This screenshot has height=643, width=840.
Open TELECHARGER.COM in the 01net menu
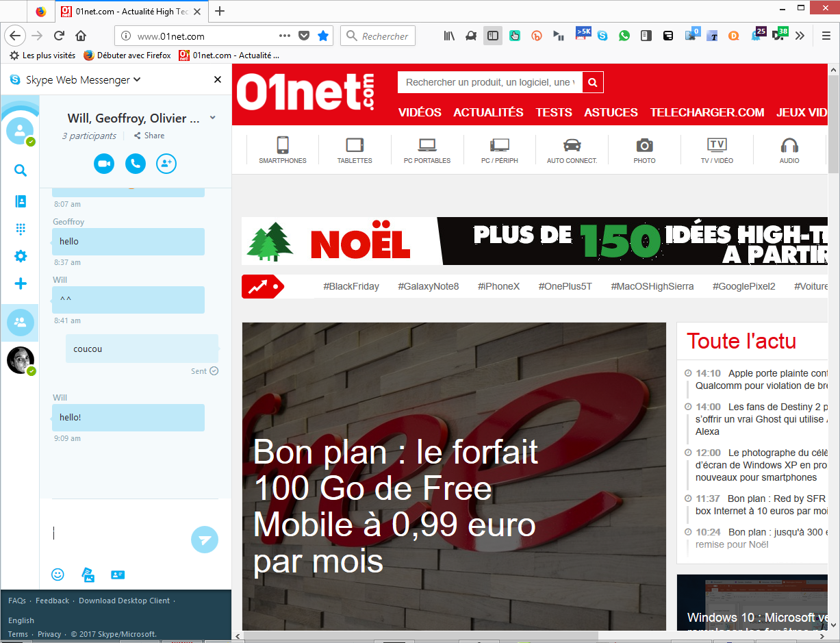(x=707, y=112)
